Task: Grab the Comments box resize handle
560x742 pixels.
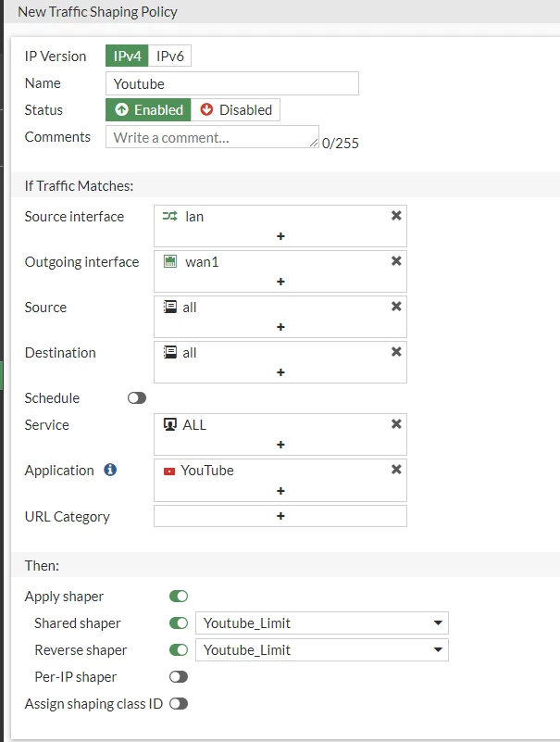Action: pos(314,143)
